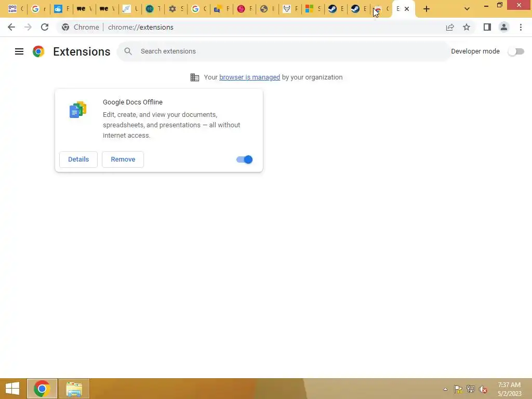Click the Google Docs Offline extension icon
532x399 pixels.
coord(78,109)
